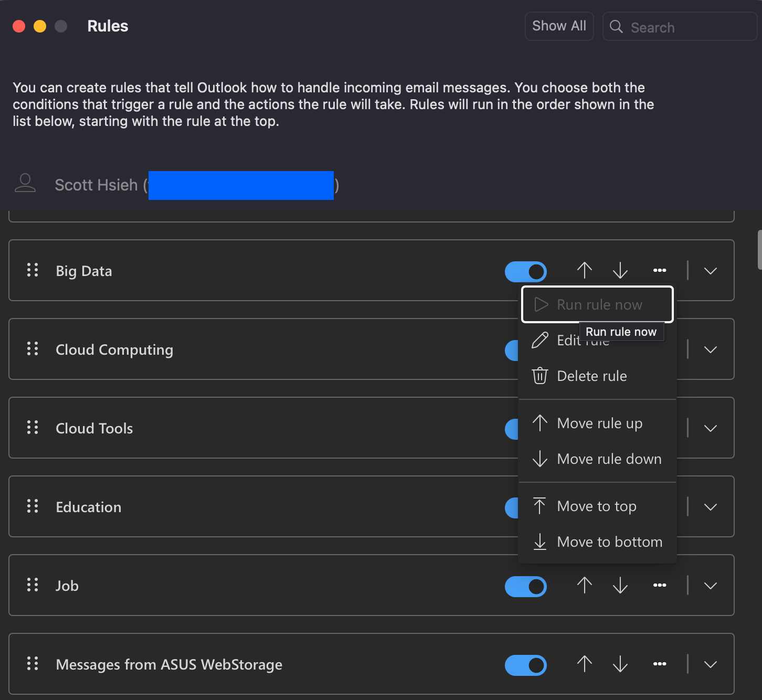Turn off the Job rule toggle

525,586
